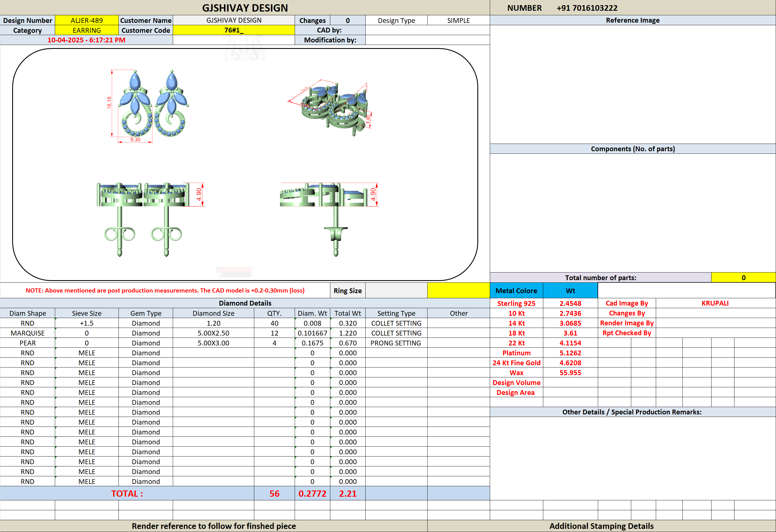The height and width of the screenshot is (532, 776).
Task: Select the yellow swatch beside Ring Size
Action: 458,290
